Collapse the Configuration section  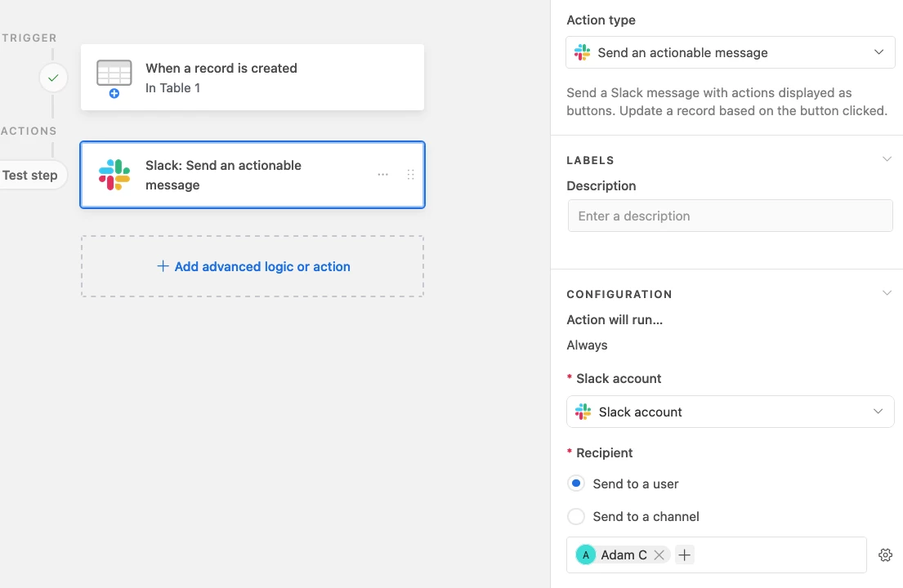click(x=887, y=293)
